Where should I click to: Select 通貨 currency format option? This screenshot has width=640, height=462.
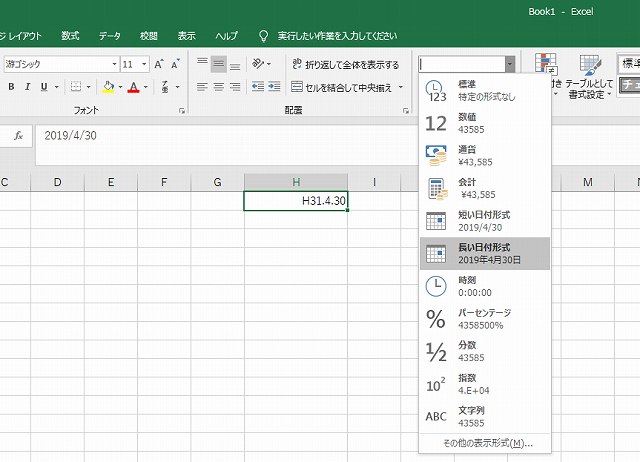pos(485,156)
